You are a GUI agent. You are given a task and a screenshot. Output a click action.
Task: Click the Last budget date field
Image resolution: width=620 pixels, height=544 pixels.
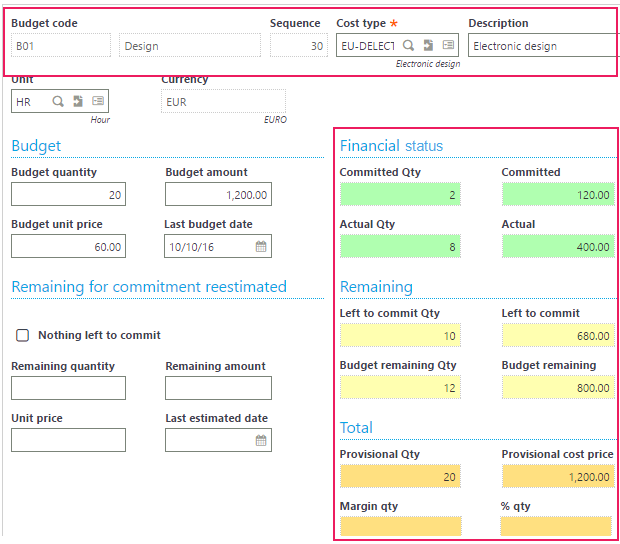(218, 246)
